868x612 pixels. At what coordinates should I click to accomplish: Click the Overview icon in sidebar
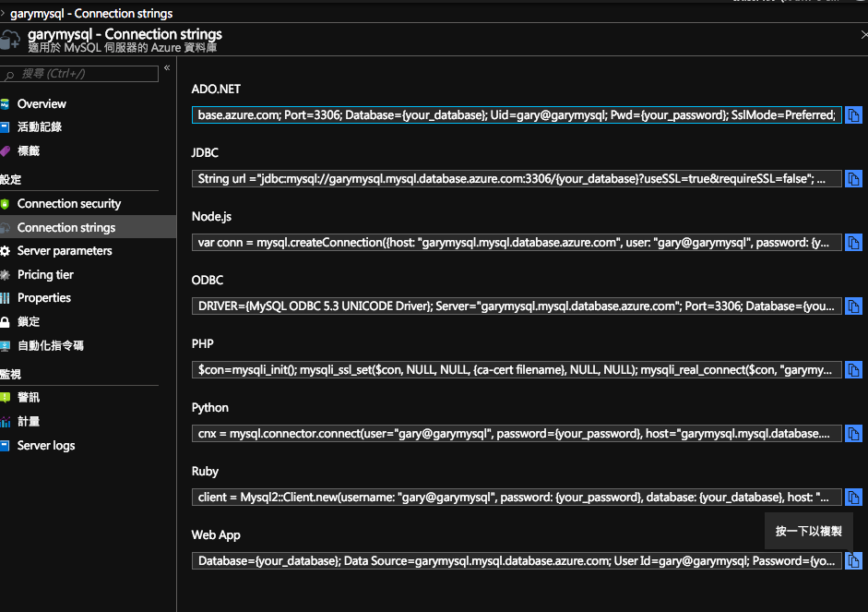(5, 104)
